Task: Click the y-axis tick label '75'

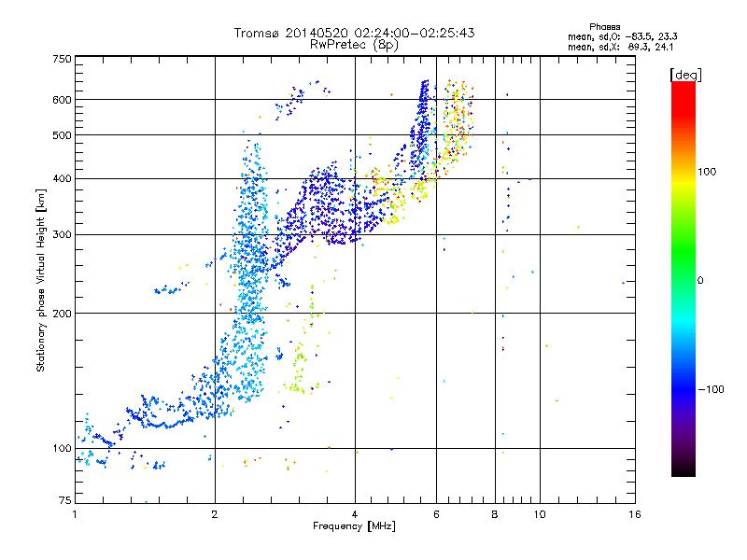Action: 65,500
